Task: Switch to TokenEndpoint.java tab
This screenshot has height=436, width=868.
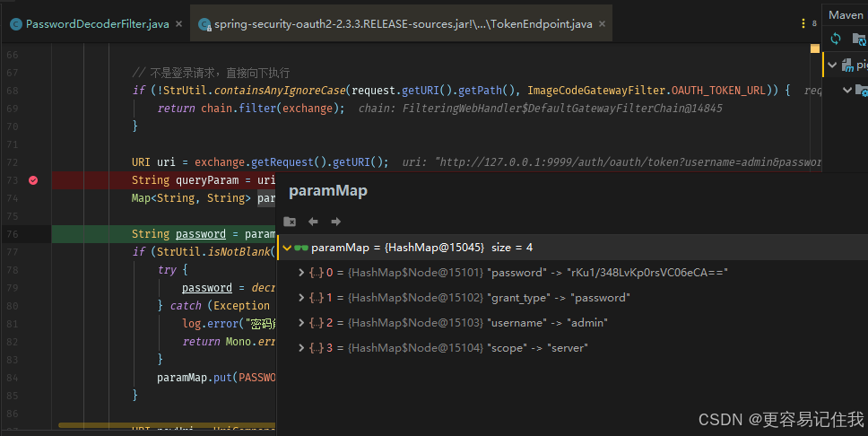Action: click(403, 24)
